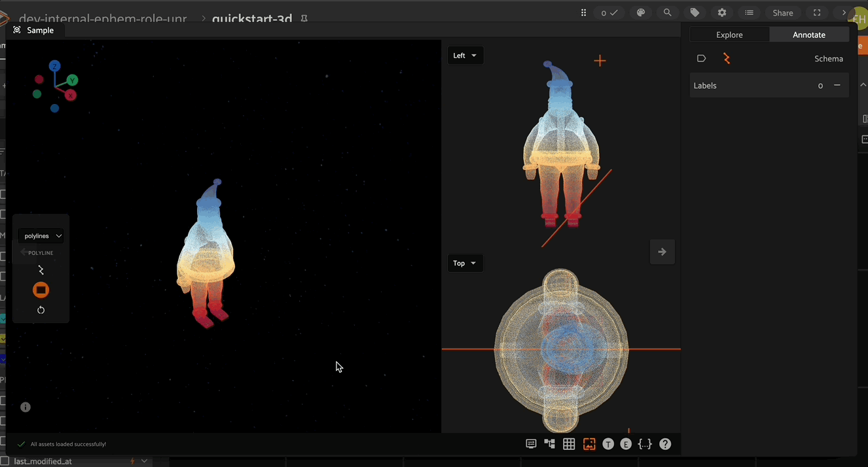Screen dimensions: 868x467
Task: Open the Schema link
Action: coord(828,59)
